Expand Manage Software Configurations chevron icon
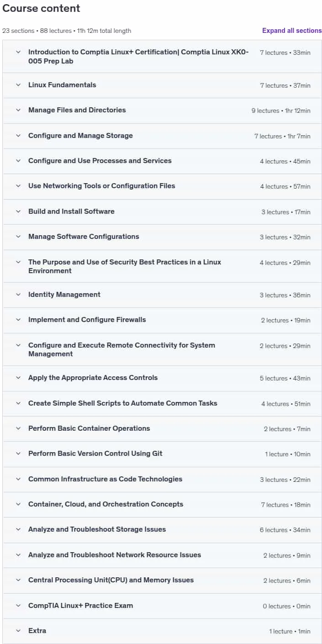Viewport: 322px width, 644px height. pos(18,237)
